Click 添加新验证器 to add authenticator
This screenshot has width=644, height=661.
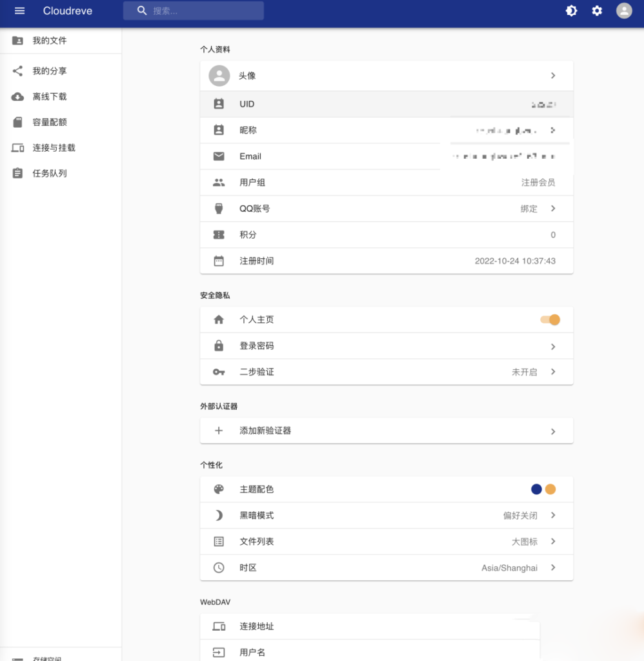[265, 431]
